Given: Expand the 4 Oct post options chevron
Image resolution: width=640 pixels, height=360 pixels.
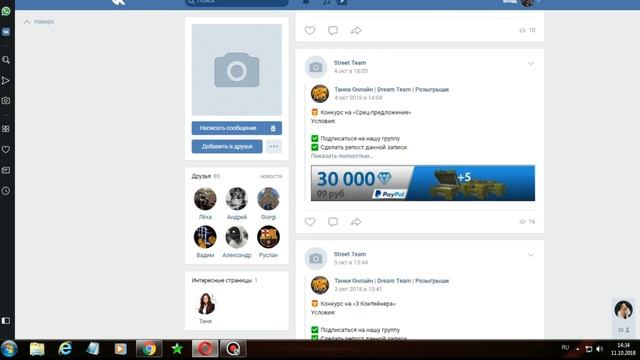Looking at the screenshot, I should coord(531,64).
